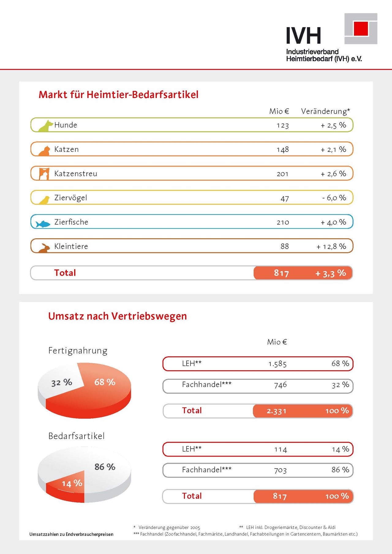The height and width of the screenshot is (554, 392).
Task: Click the Markt für Heimtier-Bedarfsartikel heading
Action: click(x=119, y=94)
